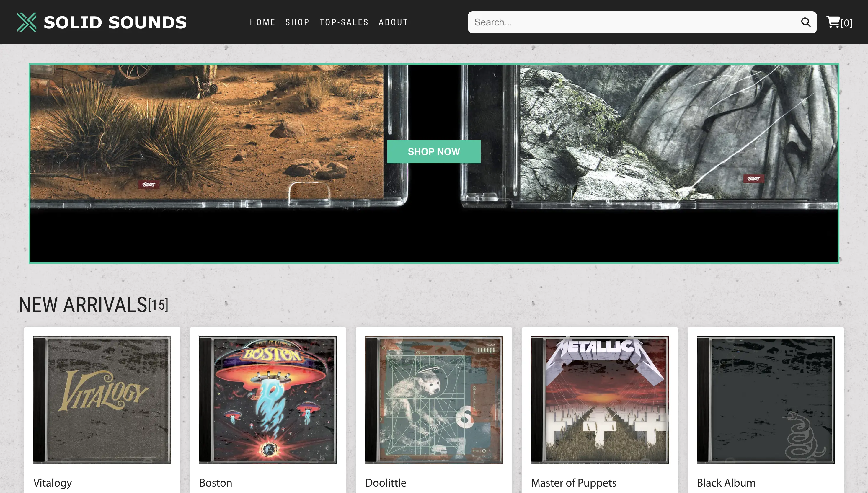
Task: Click the "Master of Puppets" title link
Action: (x=573, y=483)
